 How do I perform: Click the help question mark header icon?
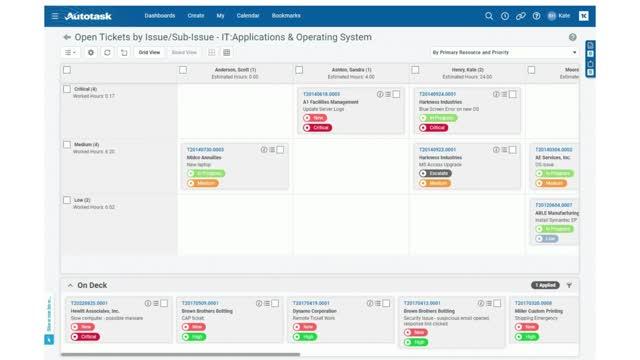(536, 16)
